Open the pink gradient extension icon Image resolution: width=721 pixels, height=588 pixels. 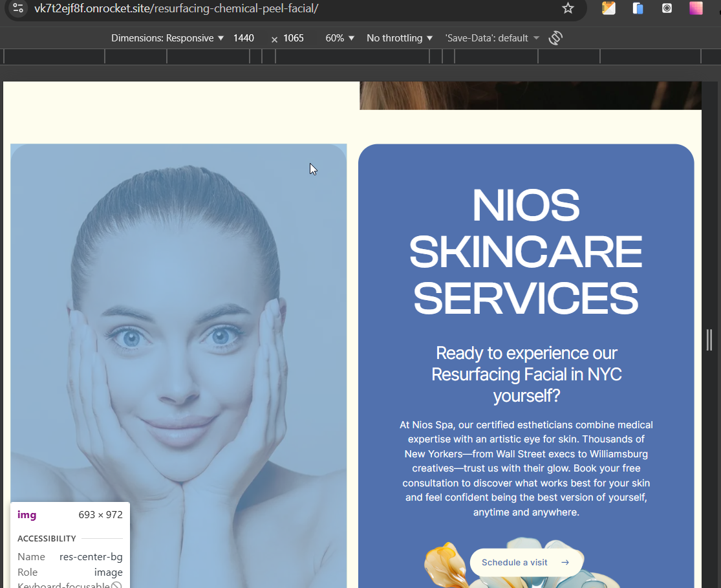click(x=696, y=8)
